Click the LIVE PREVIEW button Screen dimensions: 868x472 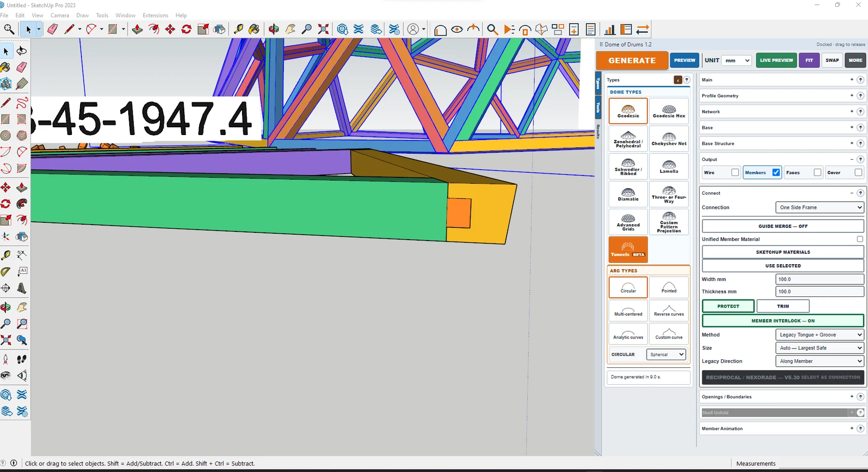(776, 60)
